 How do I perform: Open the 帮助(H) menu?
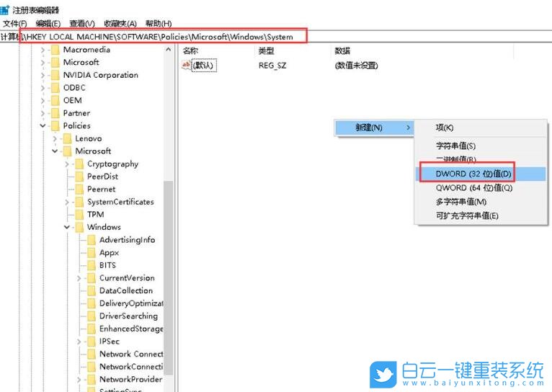[x=158, y=24]
